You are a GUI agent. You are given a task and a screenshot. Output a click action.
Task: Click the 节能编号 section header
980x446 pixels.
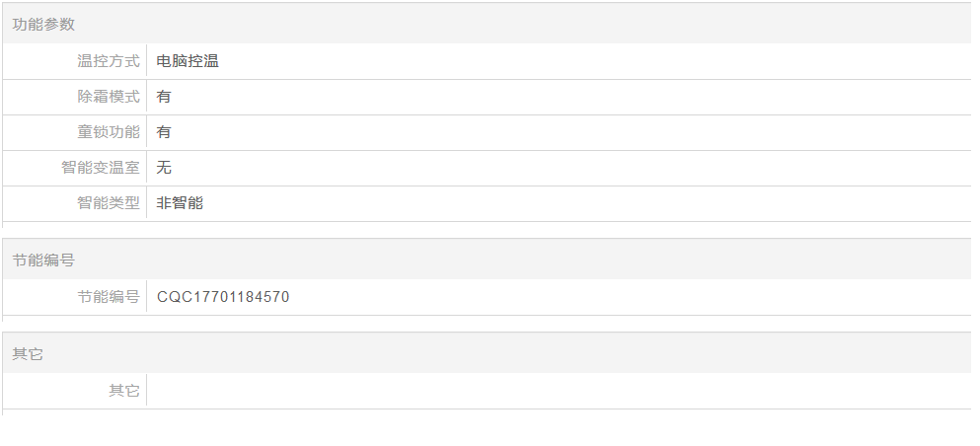click(43, 260)
